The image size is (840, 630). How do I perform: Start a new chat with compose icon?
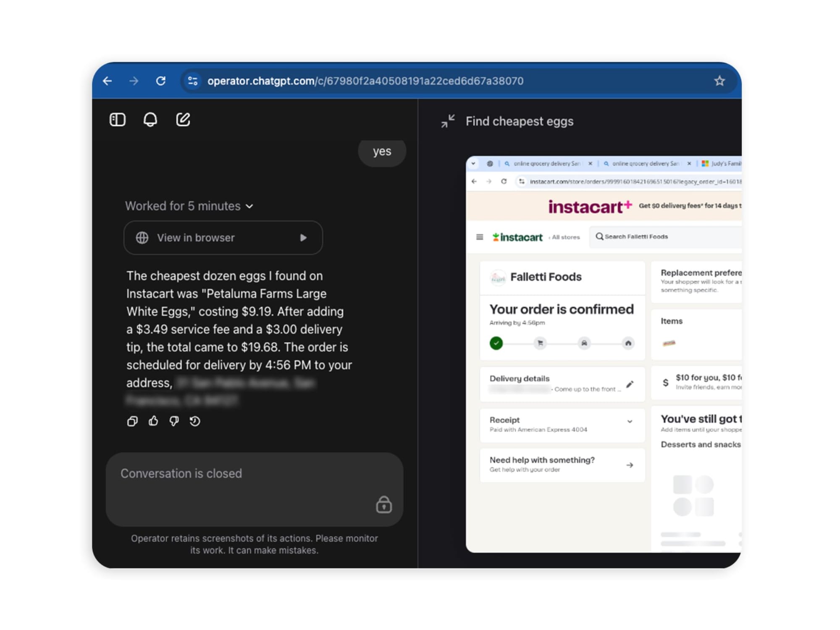[x=183, y=120]
